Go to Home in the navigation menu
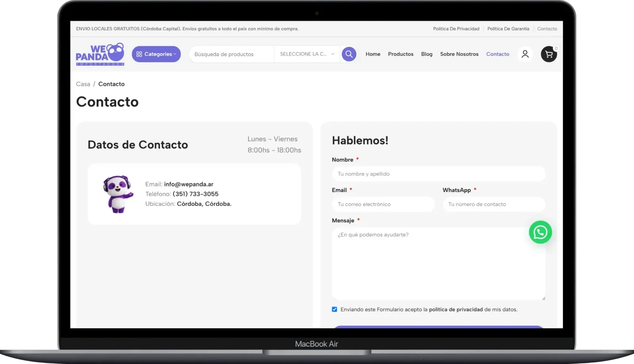 [x=373, y=54]
